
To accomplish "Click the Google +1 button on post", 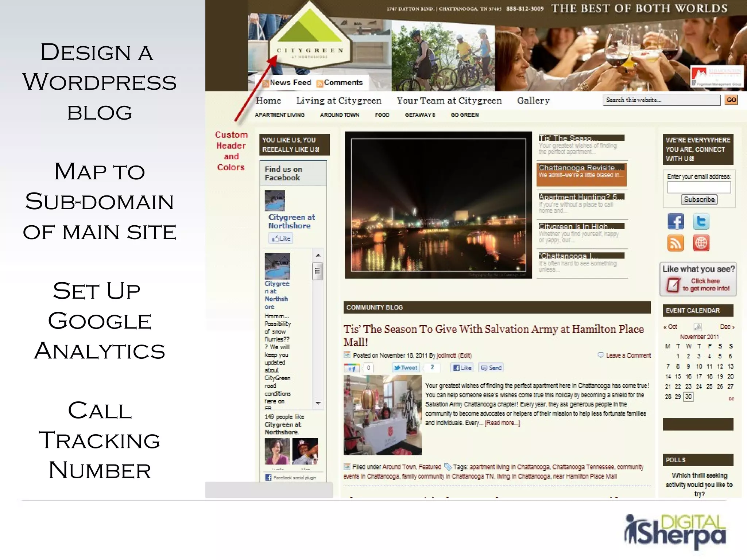I will click(x=352, y=368).
